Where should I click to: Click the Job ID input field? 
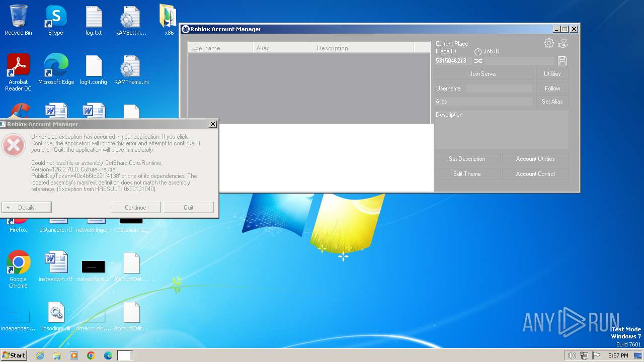coord(519,61)
